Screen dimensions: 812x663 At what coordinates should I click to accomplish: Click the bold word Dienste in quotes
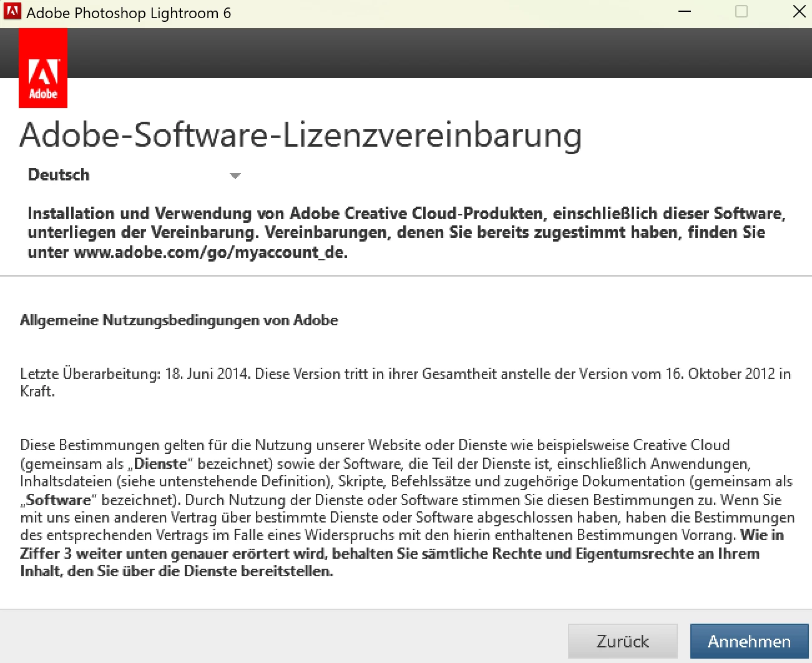(x=160, y=463)
